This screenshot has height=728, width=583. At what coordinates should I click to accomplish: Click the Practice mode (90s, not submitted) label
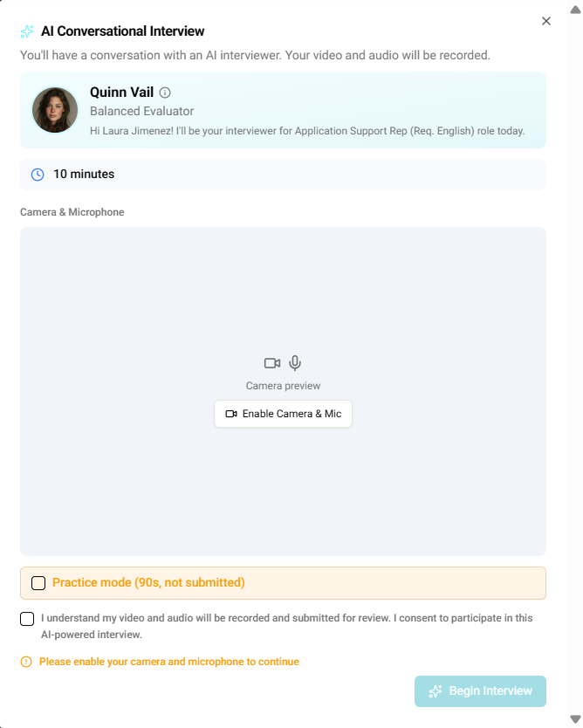[148, 583]
